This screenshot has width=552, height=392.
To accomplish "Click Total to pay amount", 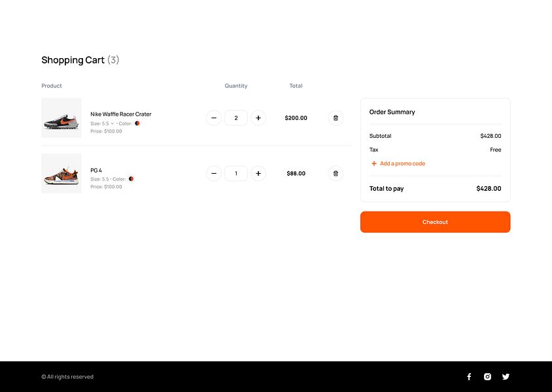I will [x=489, y=188].
